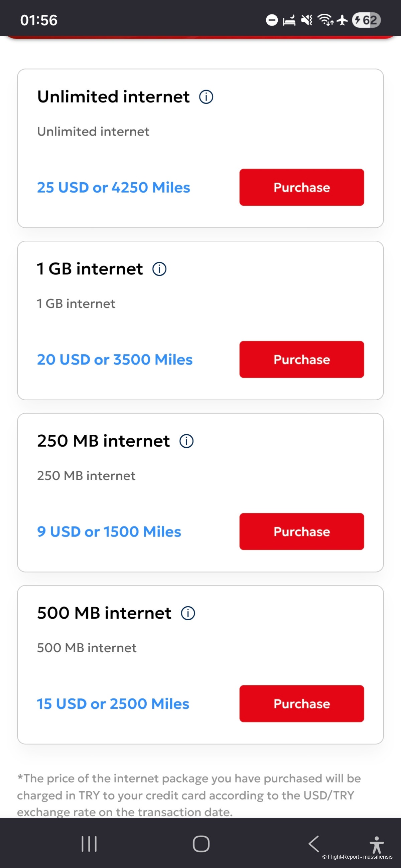View info for 500 MB internet package
Image resolution: width=401 pixels, height=868 pixels.
(x=188, y=613)
